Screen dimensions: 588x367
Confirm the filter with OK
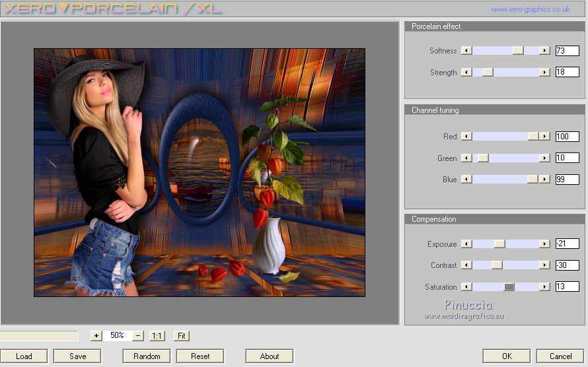click(x=506, y=356)
